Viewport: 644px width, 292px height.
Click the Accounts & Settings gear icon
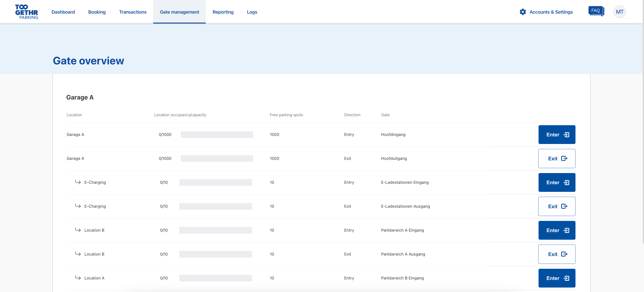click(x=522, y=12)
